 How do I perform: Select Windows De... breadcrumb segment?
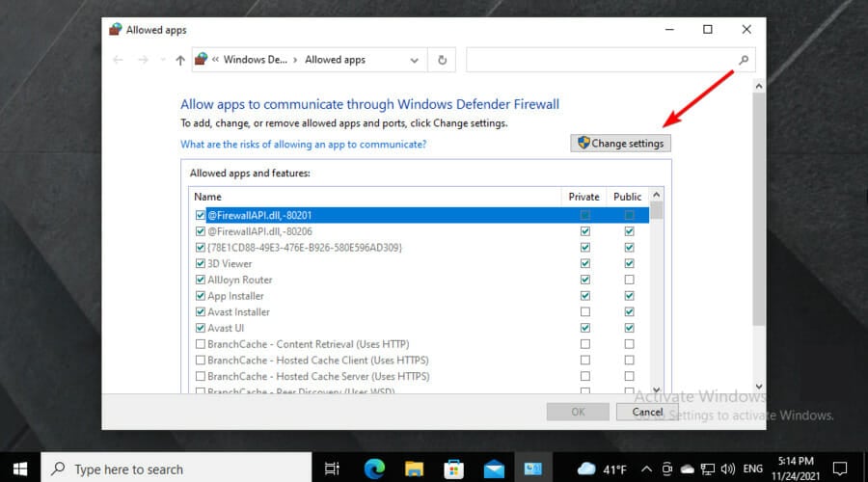click(256, 60)
